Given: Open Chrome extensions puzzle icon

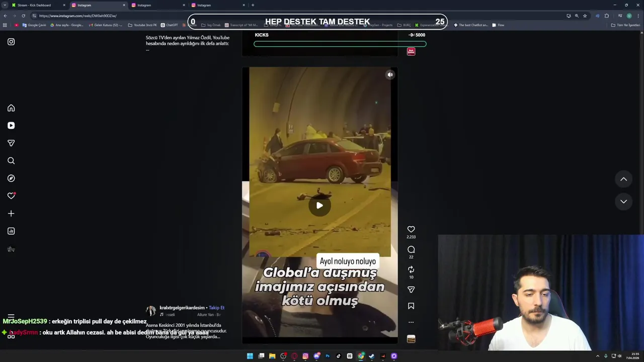Looking at the screenshot, I should 607,16.
